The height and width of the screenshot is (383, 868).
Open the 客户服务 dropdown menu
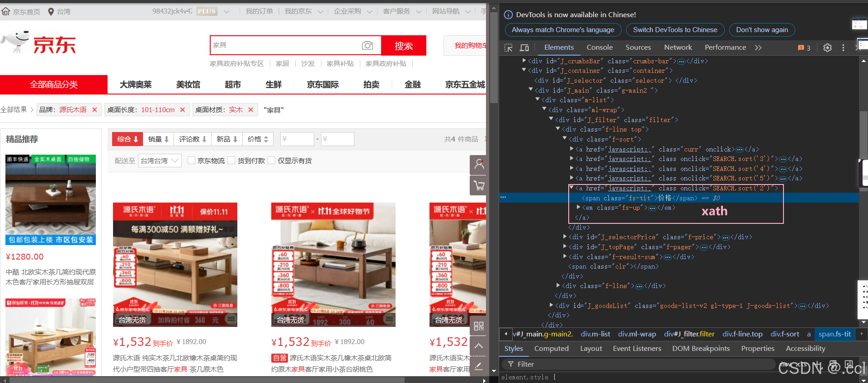click(402, 11)
